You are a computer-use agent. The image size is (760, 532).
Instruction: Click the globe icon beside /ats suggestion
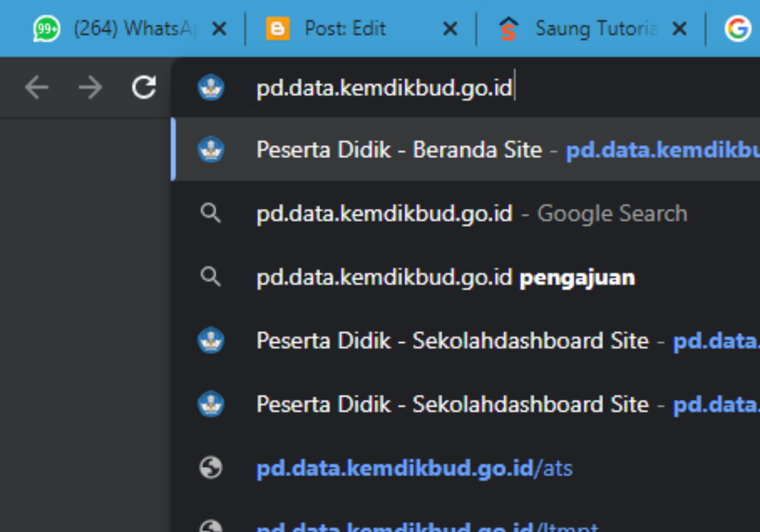coord(210,468)
